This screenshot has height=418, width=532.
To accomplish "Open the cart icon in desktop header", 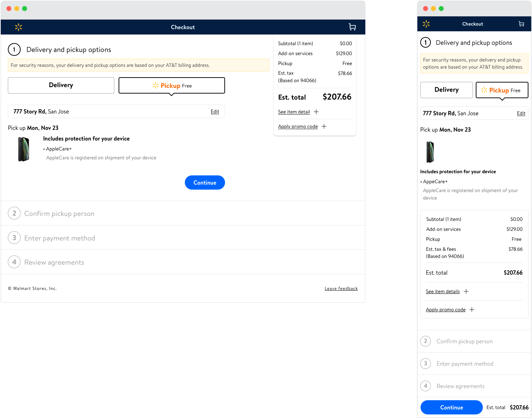I will (x=352, y=27).
